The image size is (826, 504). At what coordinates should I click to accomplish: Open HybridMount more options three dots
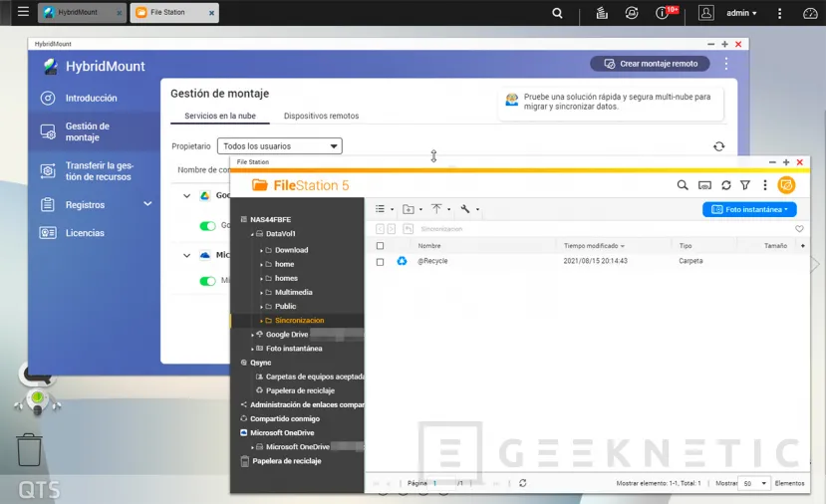coord(726,64)
